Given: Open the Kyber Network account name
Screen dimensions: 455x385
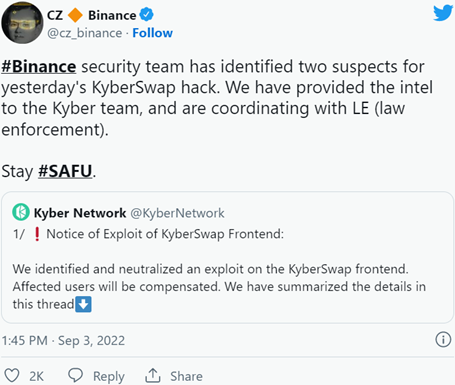Looking at the screenshot, I should [80, 213].
